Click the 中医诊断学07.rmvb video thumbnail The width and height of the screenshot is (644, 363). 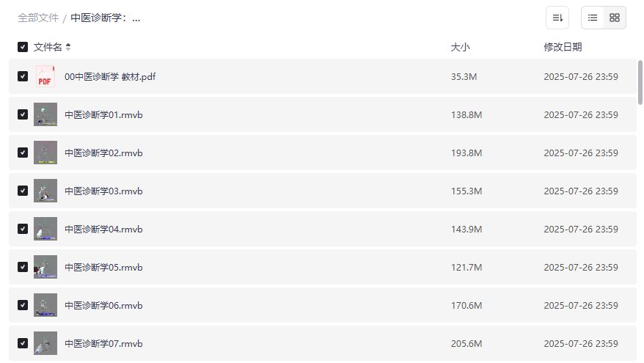tap(45, 343)
